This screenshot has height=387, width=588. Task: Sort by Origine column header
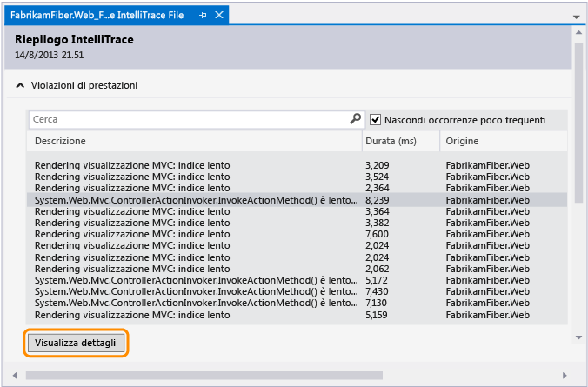click(504, 141)
